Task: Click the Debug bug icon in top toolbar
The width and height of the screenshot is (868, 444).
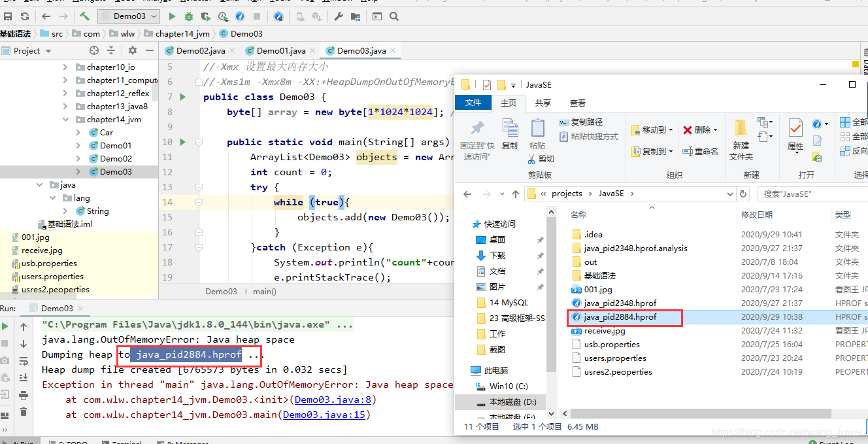Action: click(x=189, y=16)
